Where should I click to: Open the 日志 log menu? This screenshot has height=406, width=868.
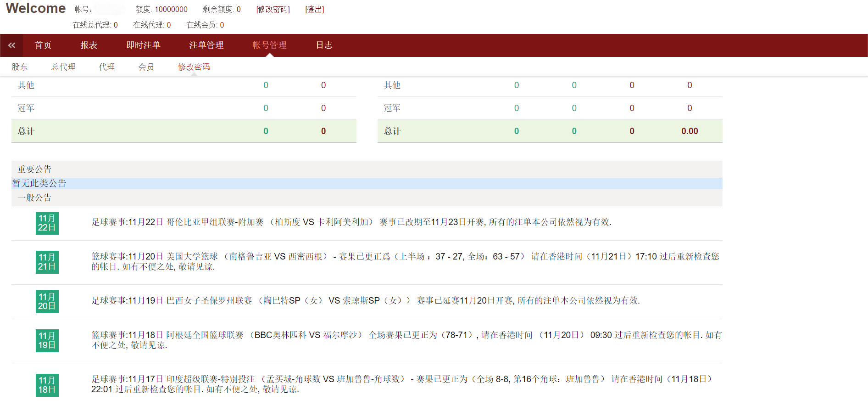324,45
